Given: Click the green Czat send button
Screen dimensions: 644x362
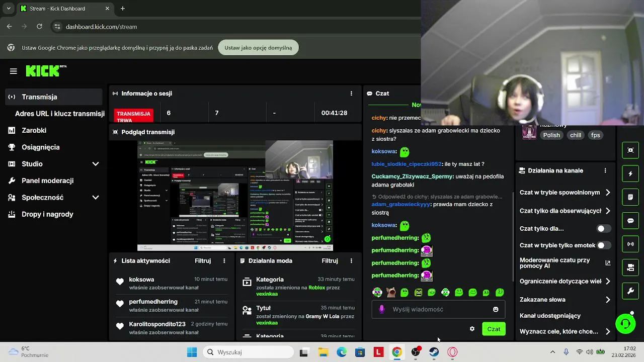Looking at the screenshot, I should 494,329.
